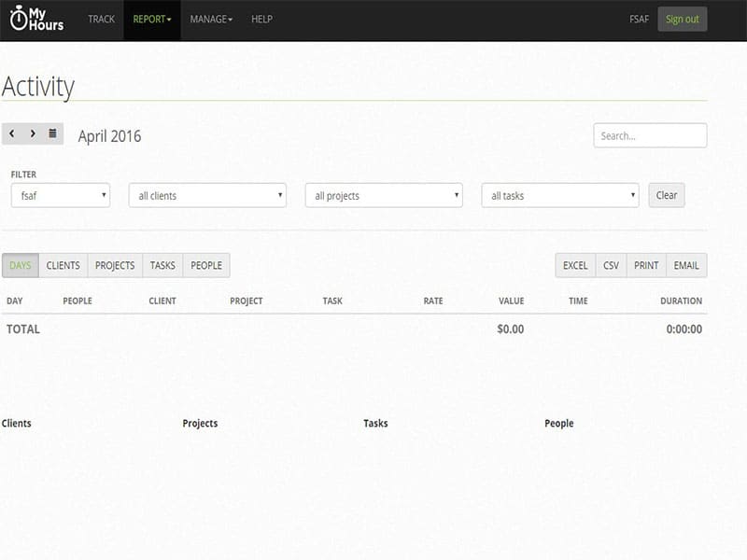Advance to next month with right arrow
Viewport: 747px width, 560px height.
(33, 134)
